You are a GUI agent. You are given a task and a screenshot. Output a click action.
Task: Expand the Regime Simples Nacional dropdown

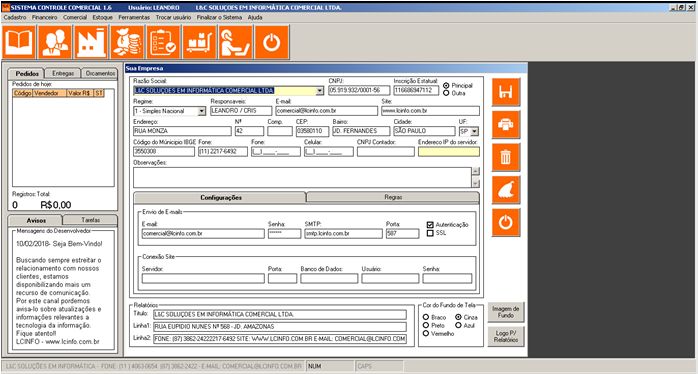point(202,111)
